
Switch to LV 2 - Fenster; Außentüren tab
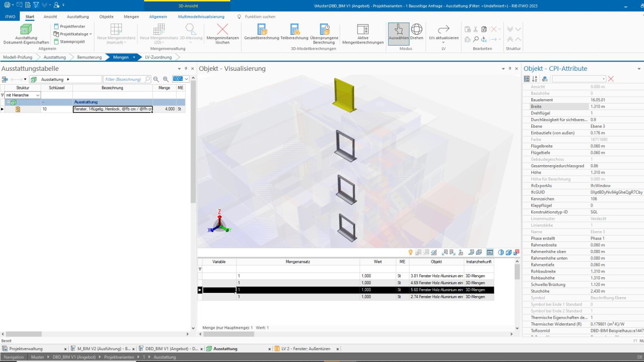click(307, 349)
